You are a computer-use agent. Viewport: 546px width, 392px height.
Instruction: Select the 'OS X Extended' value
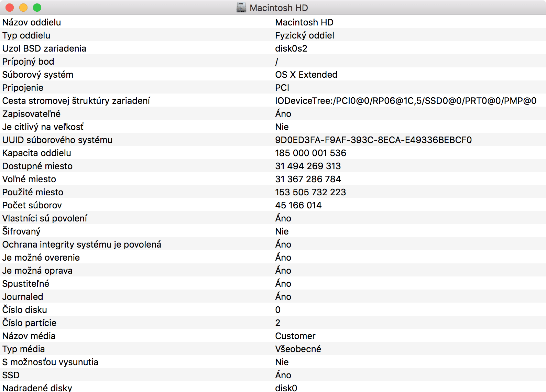(306, 75)
